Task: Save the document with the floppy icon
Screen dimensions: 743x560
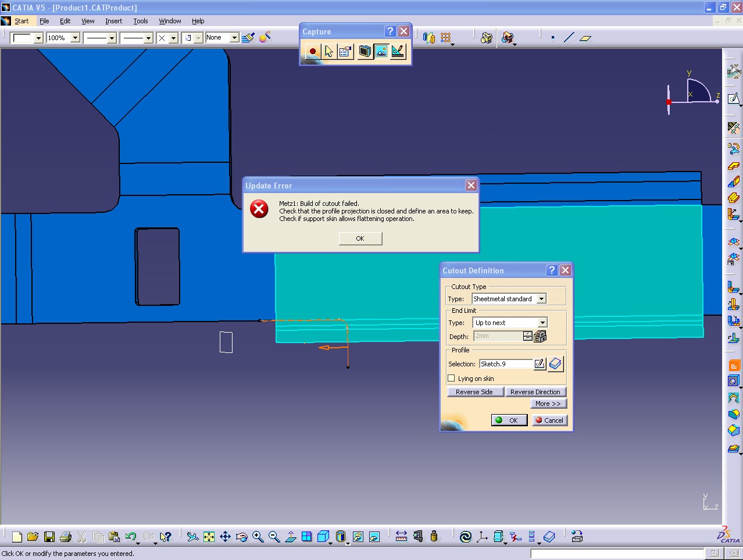Action: click(49, 537)
